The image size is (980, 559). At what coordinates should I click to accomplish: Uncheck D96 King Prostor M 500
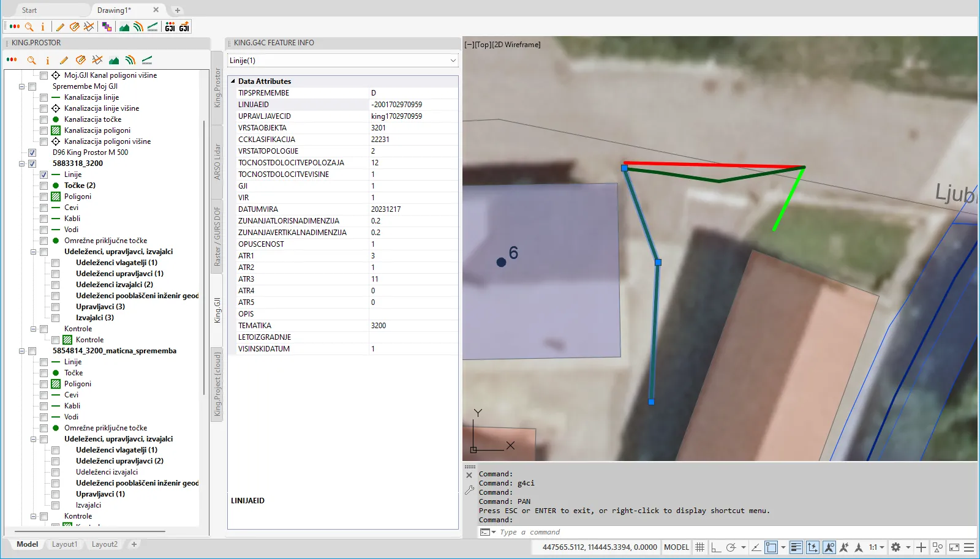pyautogui.click(x=32, y=152)
